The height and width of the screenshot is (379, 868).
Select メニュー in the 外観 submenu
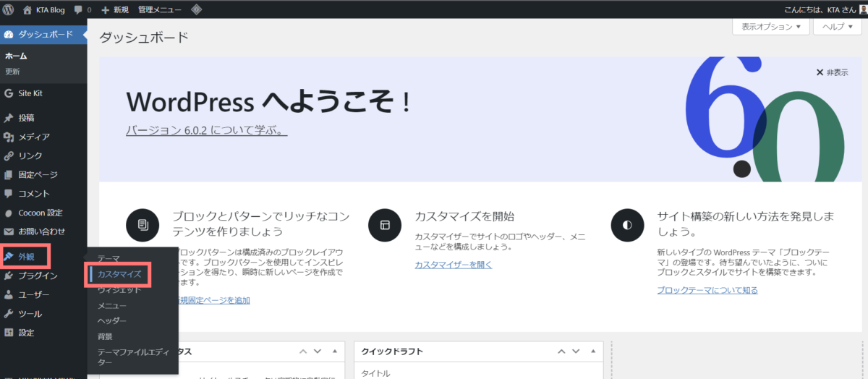coord(112,305)
